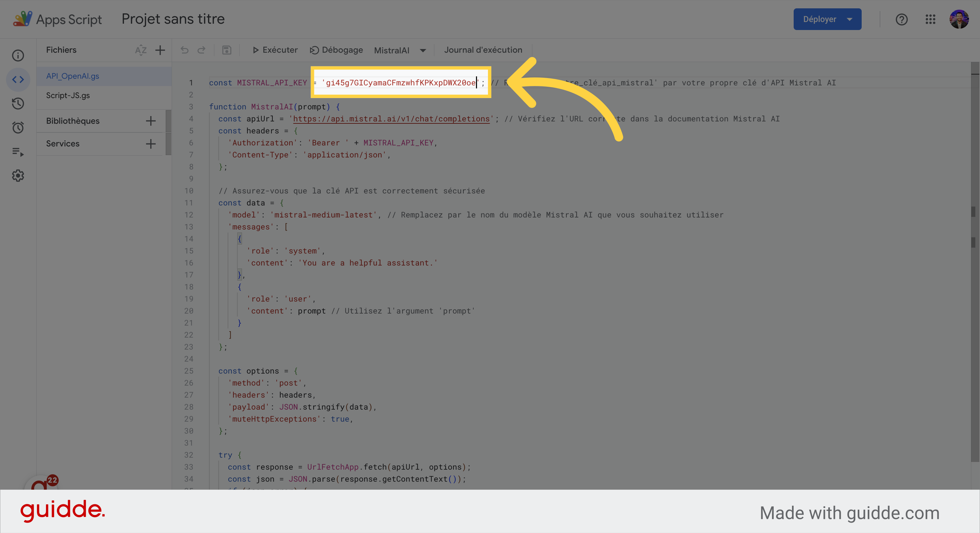Click the Exécuter run button
This screenshot has height=533, width=980.
coord(275,50)
